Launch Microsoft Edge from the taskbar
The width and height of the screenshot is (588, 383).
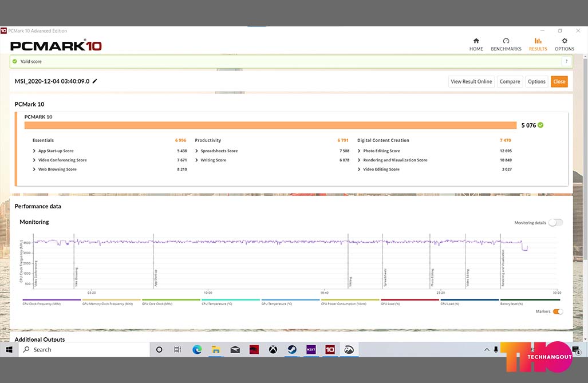coord(197,350)
